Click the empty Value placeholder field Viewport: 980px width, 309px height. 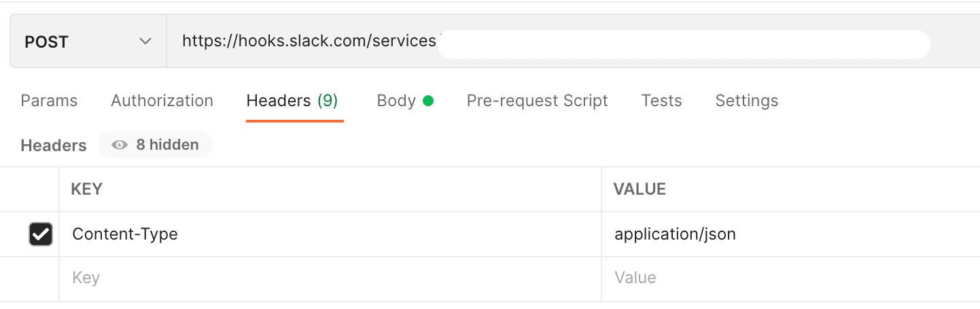[x=791, y=278]
